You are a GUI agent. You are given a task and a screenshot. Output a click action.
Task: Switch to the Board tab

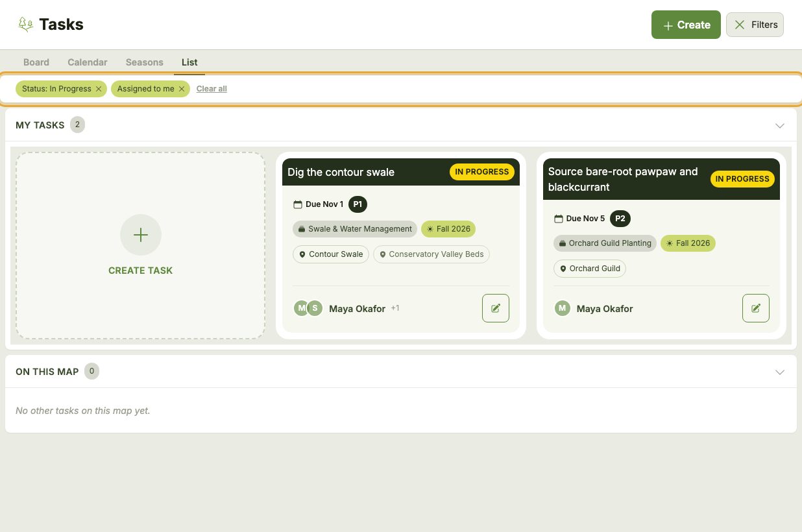(x=36, y=62)
